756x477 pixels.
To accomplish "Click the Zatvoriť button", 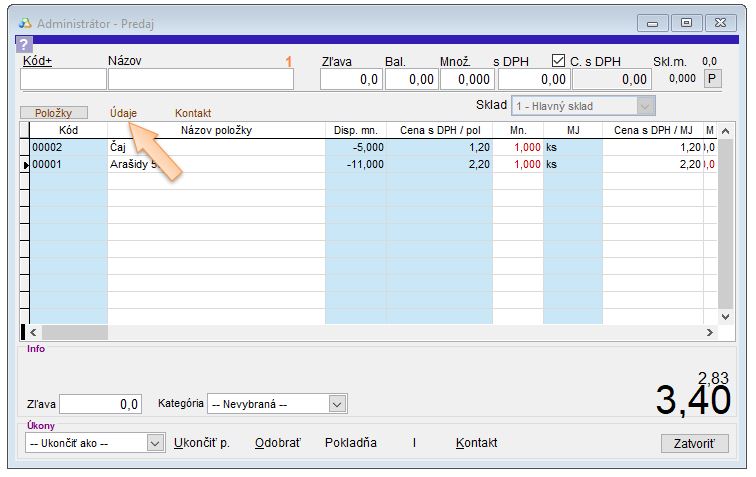I will (x=694, y=443).
